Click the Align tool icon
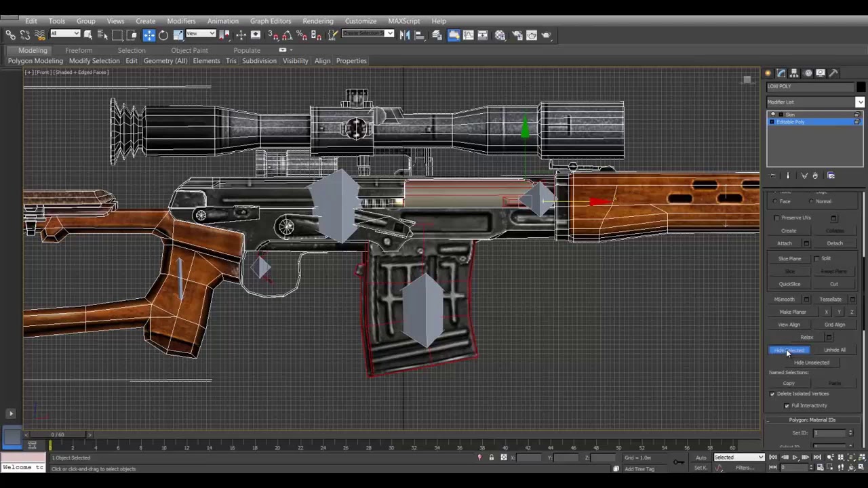Image resolution: width=868 pixels, height=488 pixels. click(x=419, y=35)
